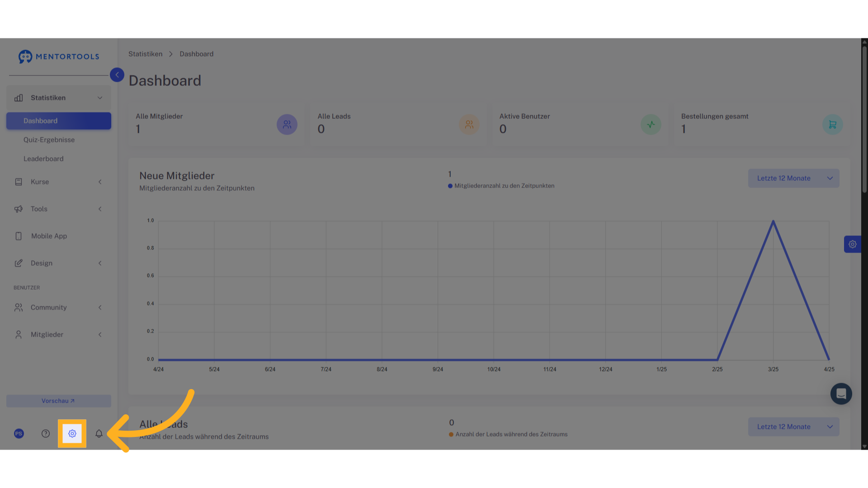Click the Aktive Benutzer activity icon
This screenshot has height=488, width=868.
651,125
